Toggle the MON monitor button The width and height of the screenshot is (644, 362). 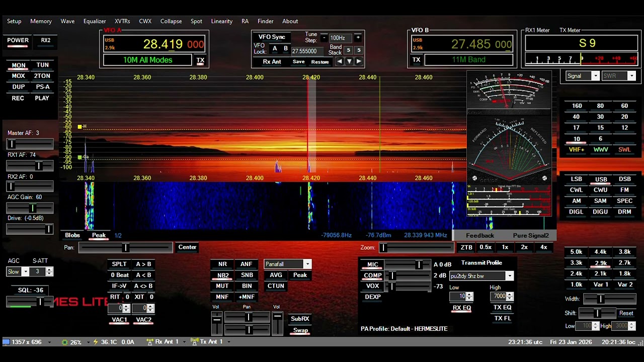click(19, 65)
